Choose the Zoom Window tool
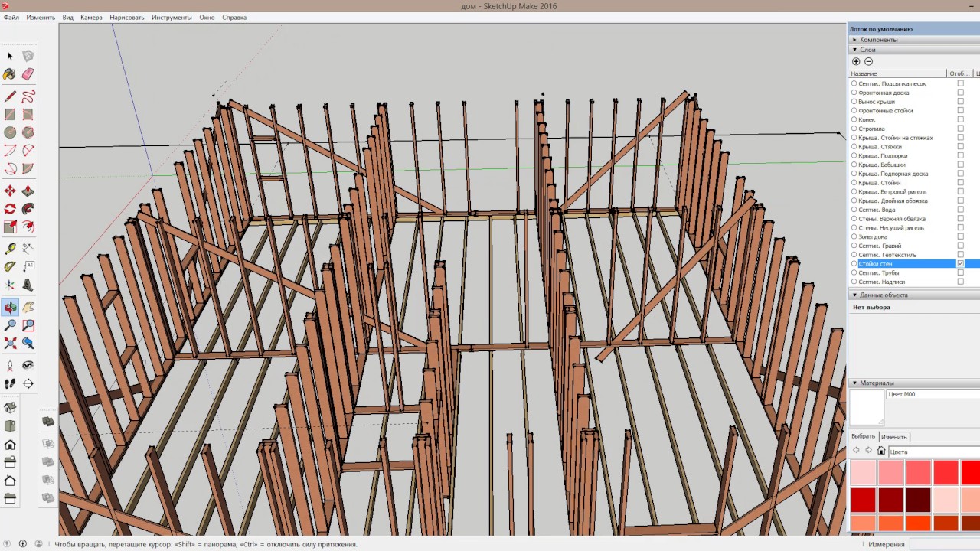Viewport: 980px width, 551px height. (x=28, y=325)
